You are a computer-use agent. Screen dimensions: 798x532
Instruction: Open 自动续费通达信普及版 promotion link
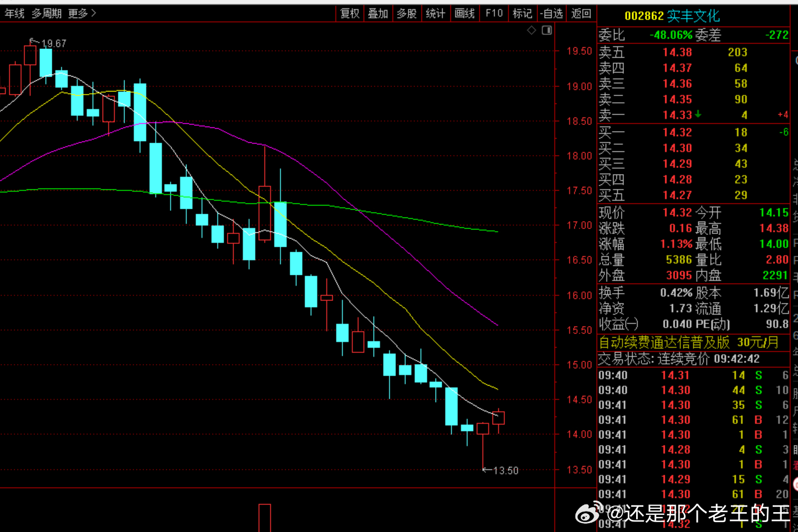coord(689,343)
